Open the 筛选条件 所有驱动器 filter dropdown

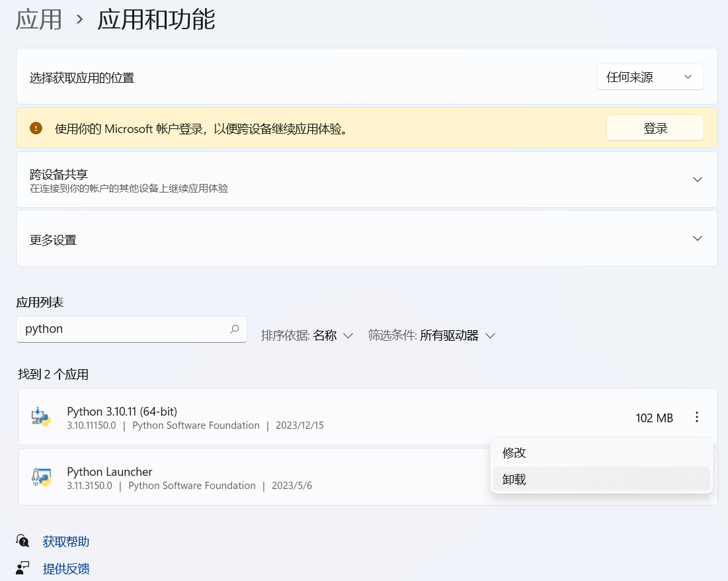(432, 335)
